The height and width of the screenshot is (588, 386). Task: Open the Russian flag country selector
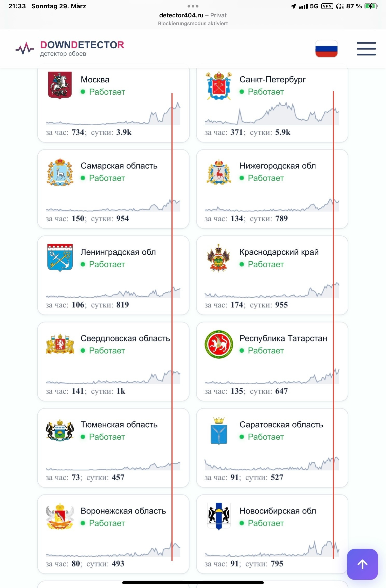click(x=326, y=49)
